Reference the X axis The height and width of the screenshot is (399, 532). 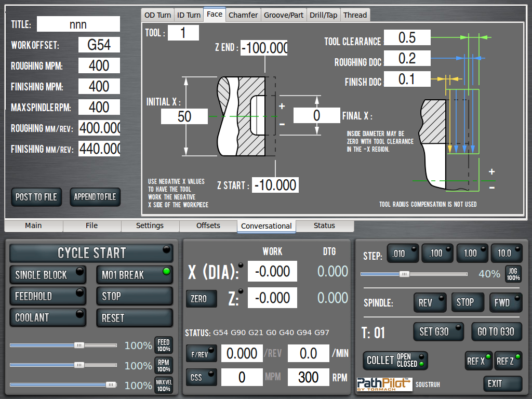coord(478,361)
